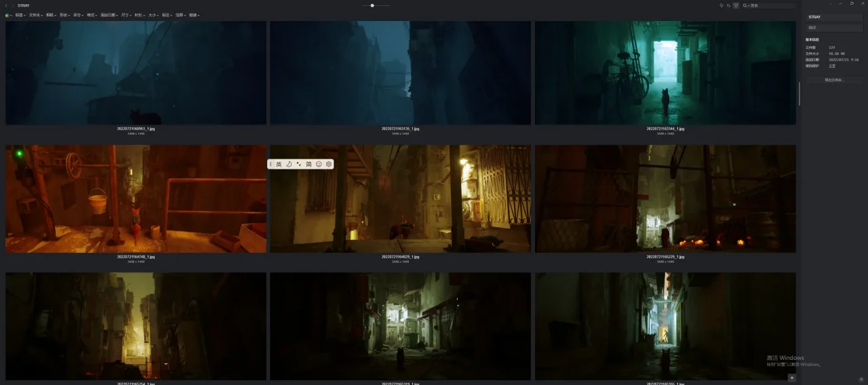Minimize the application window
This screenshot has width=868, height=385.
(842, 3)
